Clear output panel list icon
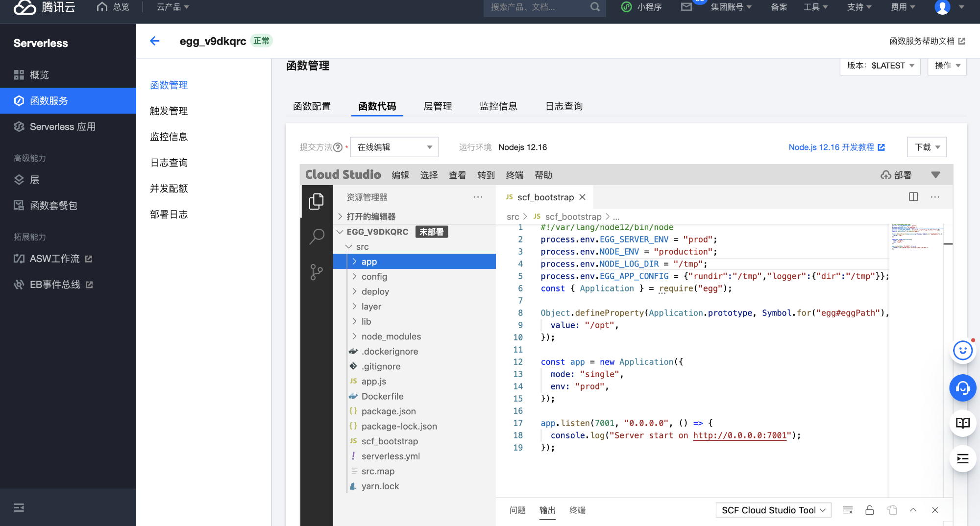The height and width of the screenshot is (526, 980). tap(848, 510)
